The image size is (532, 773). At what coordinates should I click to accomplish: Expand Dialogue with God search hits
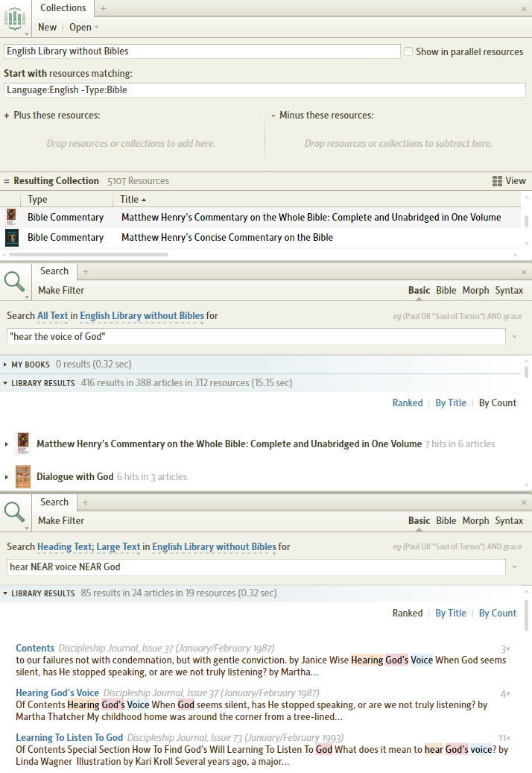(x=7, y=477)
